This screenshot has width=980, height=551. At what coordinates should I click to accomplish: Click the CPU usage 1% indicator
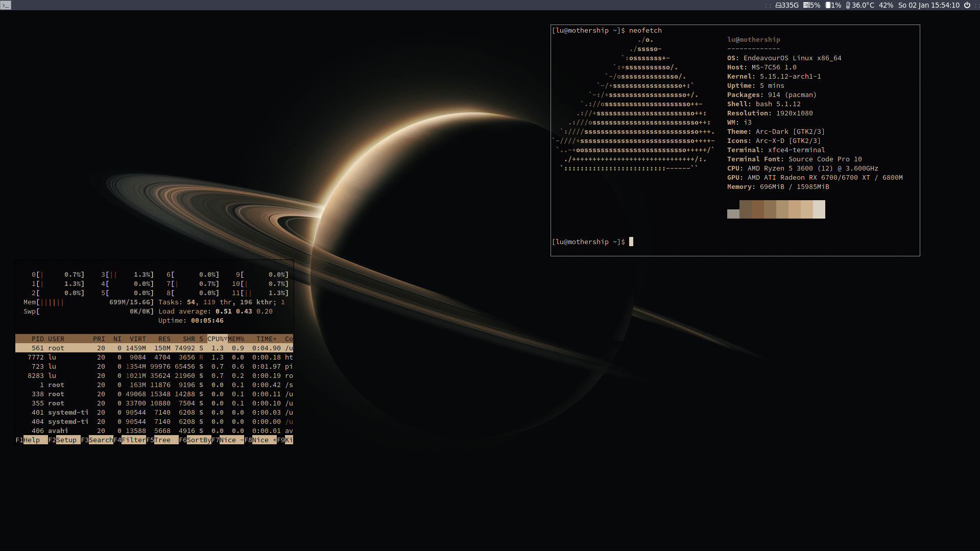point(833,5)
